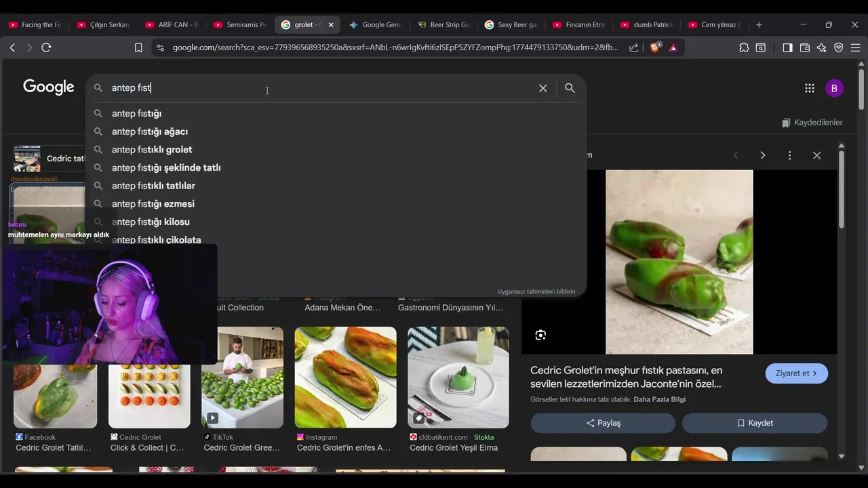Open a new browser tab
The image size is (868, 488).
tap(759, 24)
